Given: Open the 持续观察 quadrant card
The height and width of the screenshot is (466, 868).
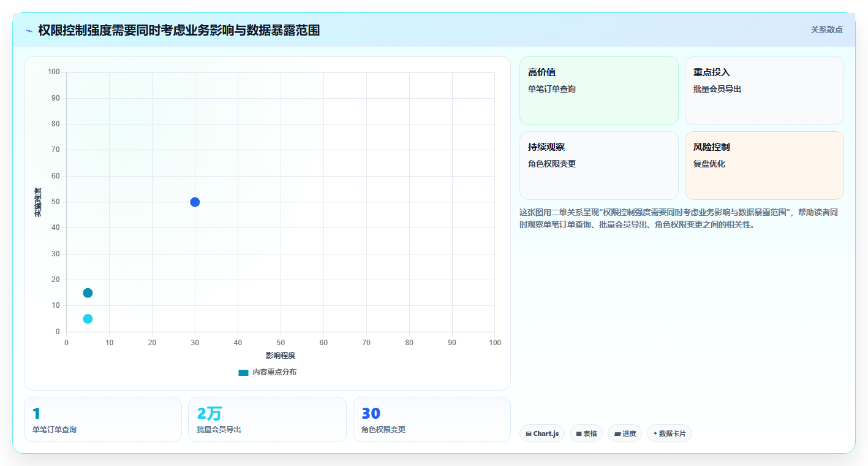Looking at the screenshot, I should [x=599, y=166].
